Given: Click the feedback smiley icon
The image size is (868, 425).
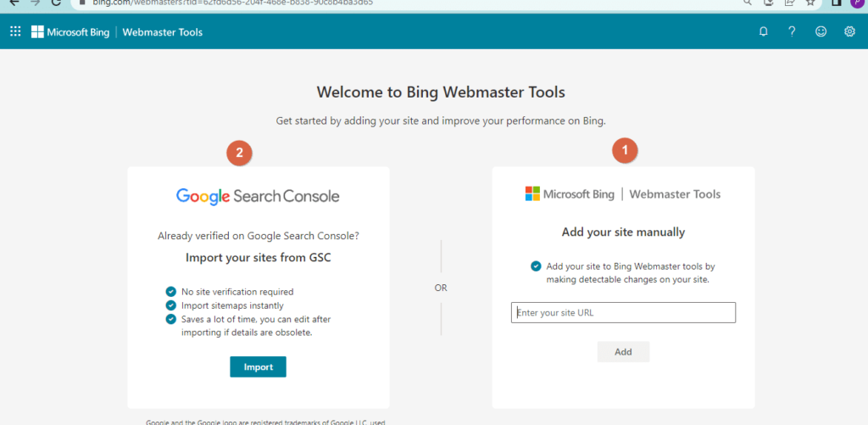Looking at the screenshot, I should click(x=821, y=32).
